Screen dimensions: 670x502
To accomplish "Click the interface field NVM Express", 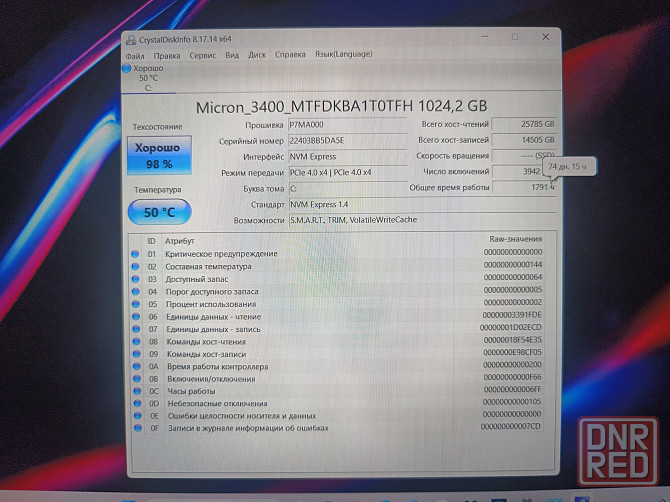I will click(348, 156).
